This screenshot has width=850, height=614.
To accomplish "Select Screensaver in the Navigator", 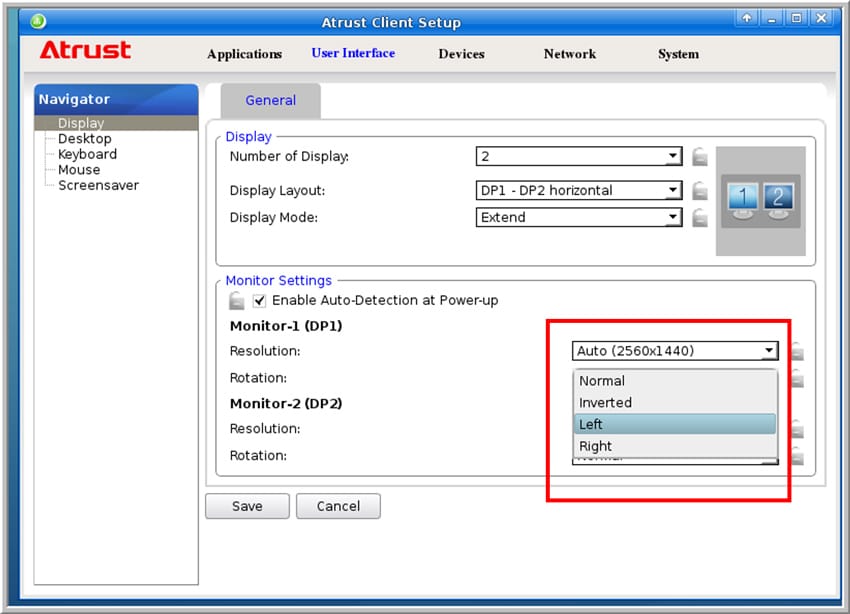I will pyautogui.click(x=98, y=186).
